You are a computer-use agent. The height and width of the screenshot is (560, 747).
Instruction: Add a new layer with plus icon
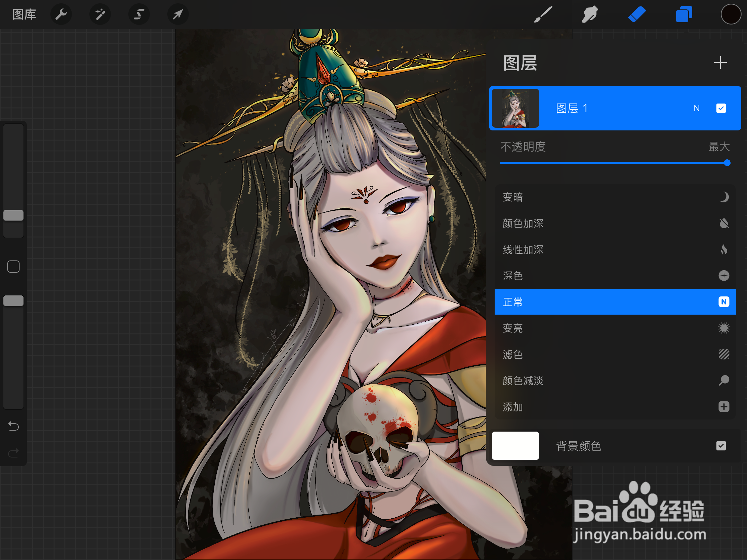720,63
